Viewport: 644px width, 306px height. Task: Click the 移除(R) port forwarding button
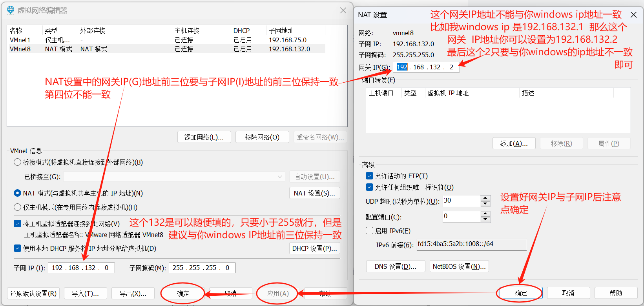point(562,143)
